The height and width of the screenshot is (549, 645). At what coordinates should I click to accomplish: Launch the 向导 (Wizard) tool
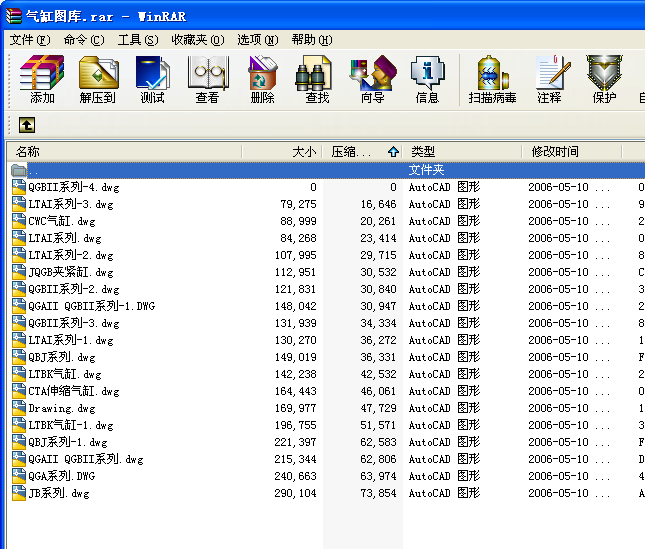click(372, 79)
